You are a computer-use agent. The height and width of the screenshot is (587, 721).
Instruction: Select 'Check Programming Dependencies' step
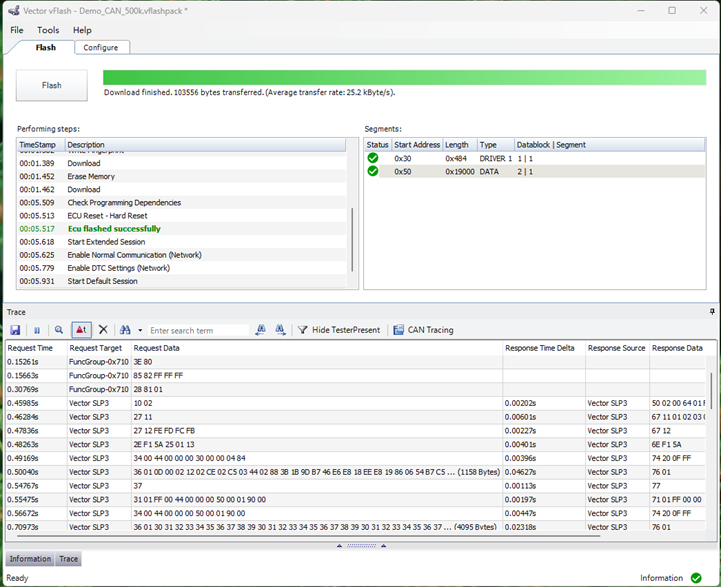pos(182,203)
